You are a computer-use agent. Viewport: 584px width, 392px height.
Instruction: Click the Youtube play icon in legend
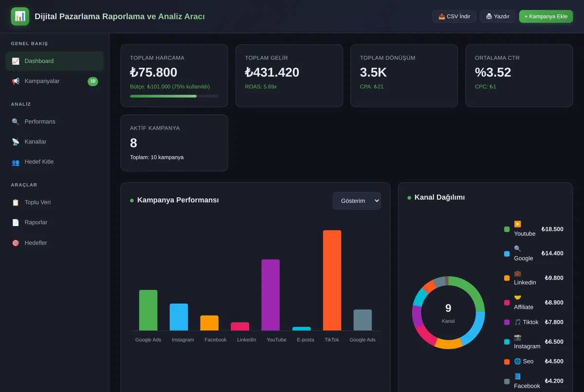[x=517, y=224]
